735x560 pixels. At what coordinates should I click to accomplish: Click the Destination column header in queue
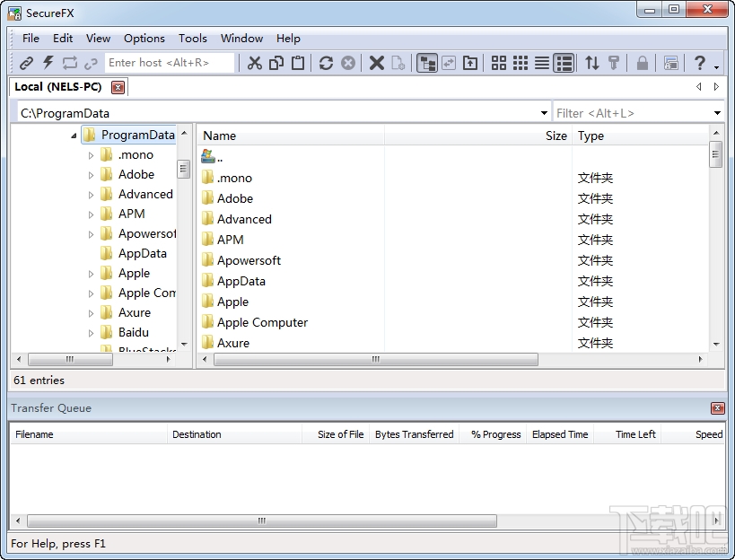234,434
